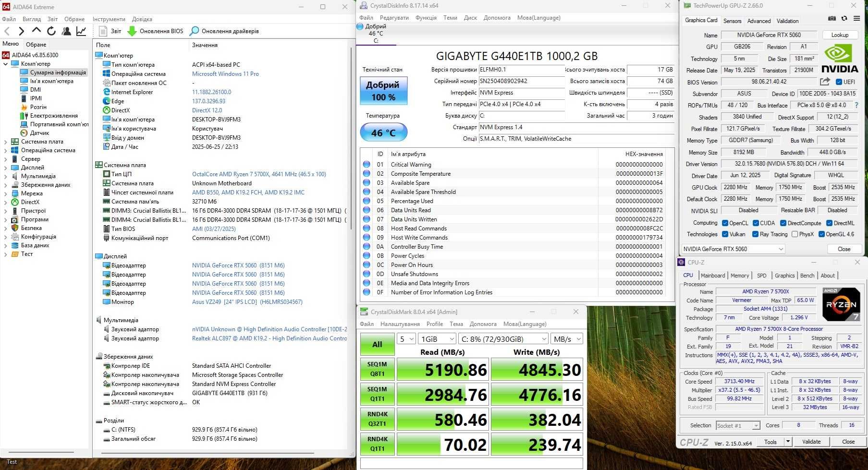This screenshot has height=470, width=868.
Task: Click Оновлення BIOS green arrow button
Action: coord(155,31)
